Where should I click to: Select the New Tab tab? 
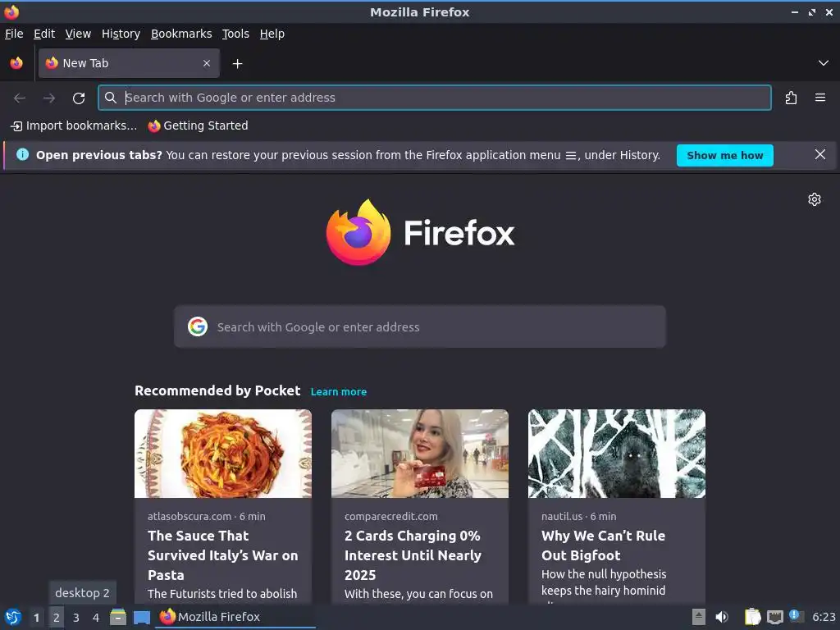point(129,63)
